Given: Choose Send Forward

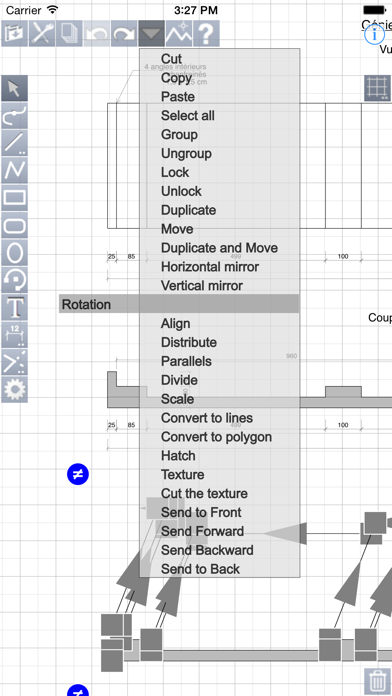Looking at the screenshot, I should [x=202, y=531].
